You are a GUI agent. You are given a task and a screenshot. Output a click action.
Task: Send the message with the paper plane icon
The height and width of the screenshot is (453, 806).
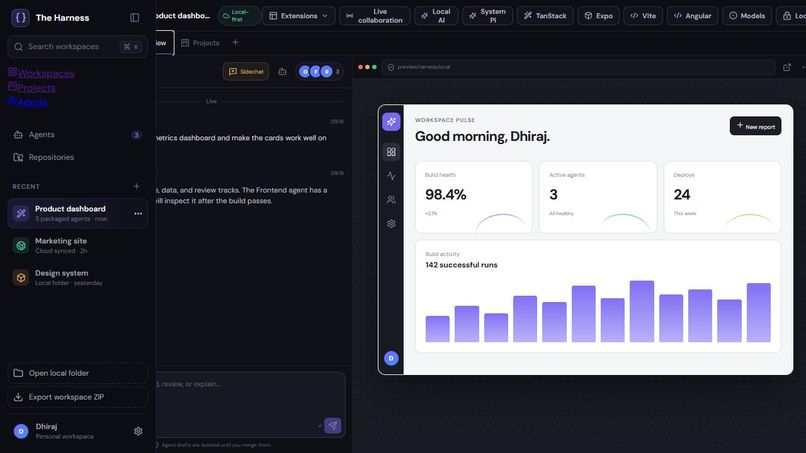[x=333, y=425]
